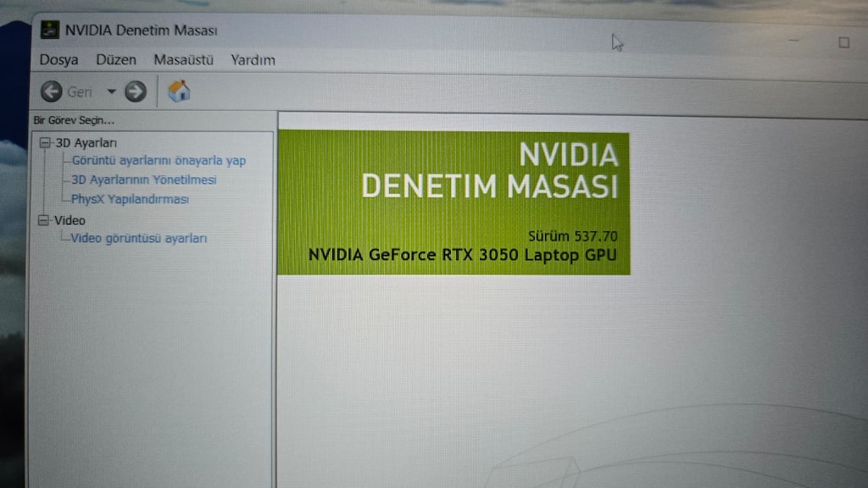Go to the home page via house icon

pyautogui.click(x=179, y=91)
